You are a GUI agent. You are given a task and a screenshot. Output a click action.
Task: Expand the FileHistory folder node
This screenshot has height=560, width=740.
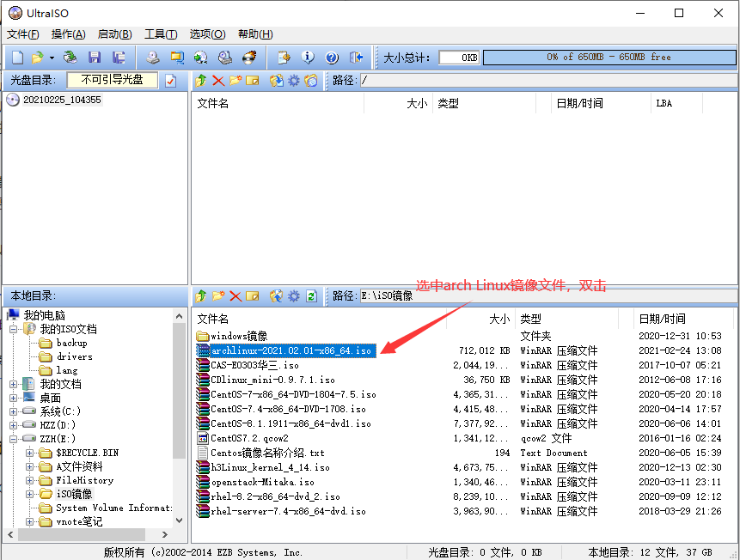pos(29,480)
